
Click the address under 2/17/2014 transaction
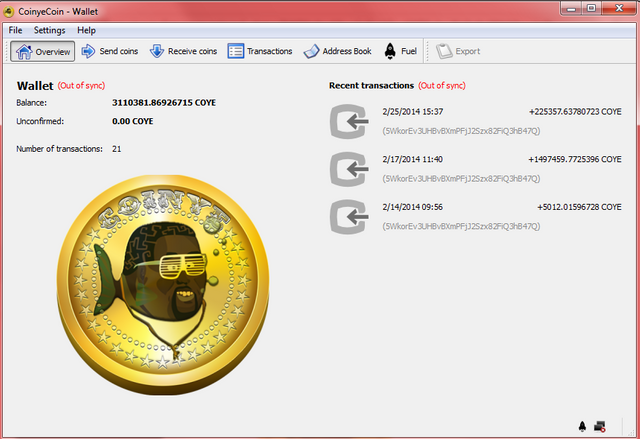point(461,179)
